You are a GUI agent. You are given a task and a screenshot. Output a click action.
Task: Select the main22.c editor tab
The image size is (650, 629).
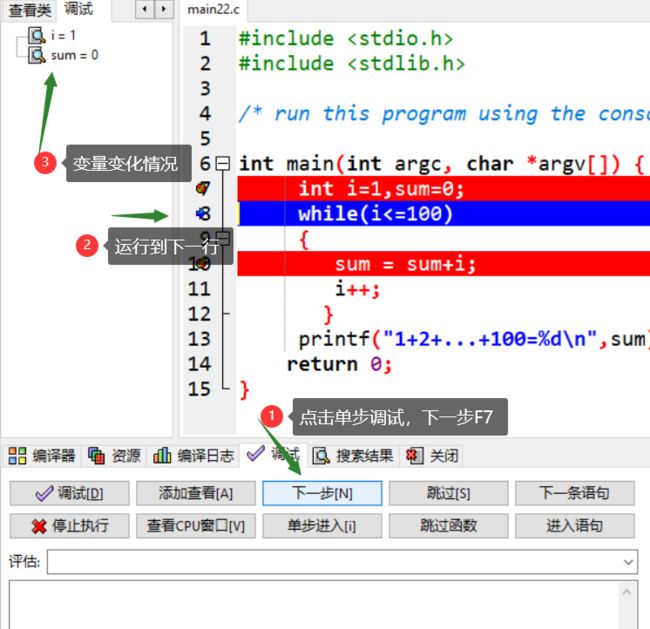pyautogui.click(x=213, y=10)
